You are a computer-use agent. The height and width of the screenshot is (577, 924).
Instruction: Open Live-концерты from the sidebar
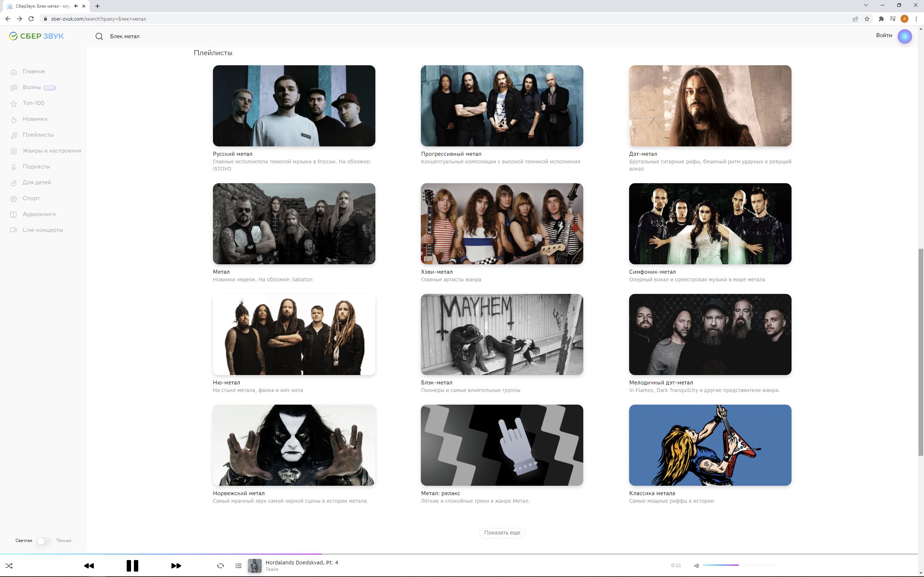pyautogui.click(x=42, y=230)
